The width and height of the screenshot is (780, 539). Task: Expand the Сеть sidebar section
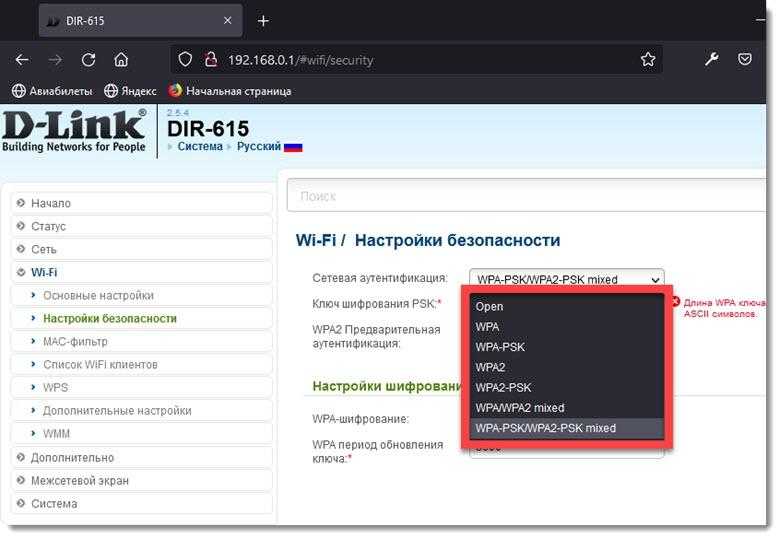142,249
